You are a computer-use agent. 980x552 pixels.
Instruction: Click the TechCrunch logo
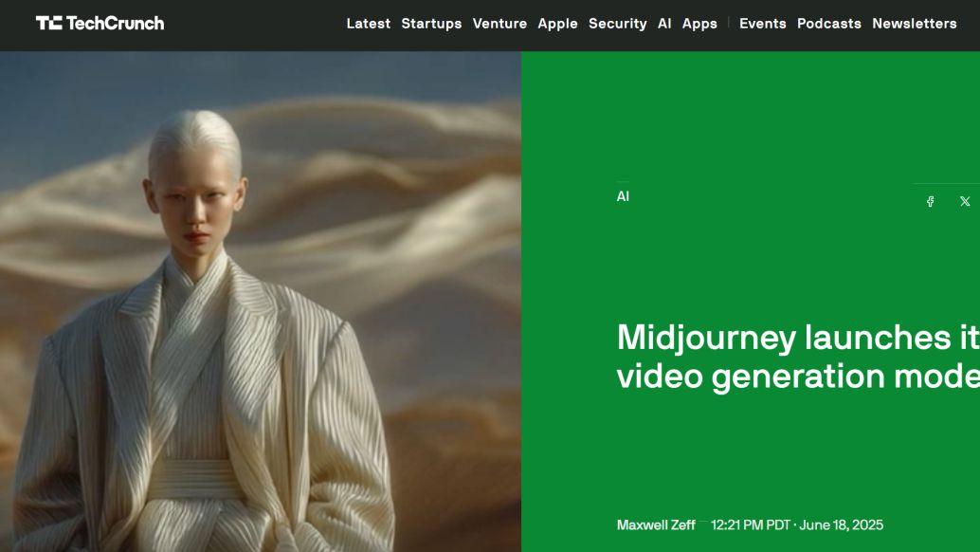[100, 23]
